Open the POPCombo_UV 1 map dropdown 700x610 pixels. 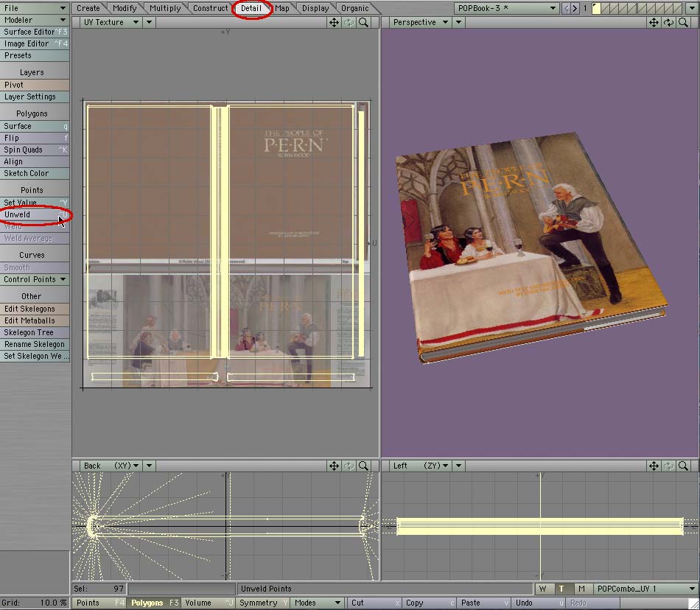(646, 589)
